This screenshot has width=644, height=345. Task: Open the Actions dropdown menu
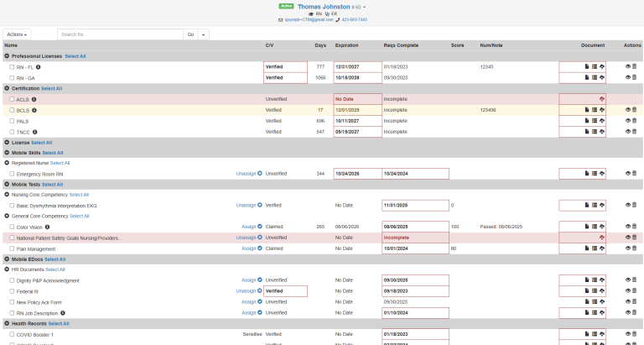pyautogui.click(x=17, y=34)
